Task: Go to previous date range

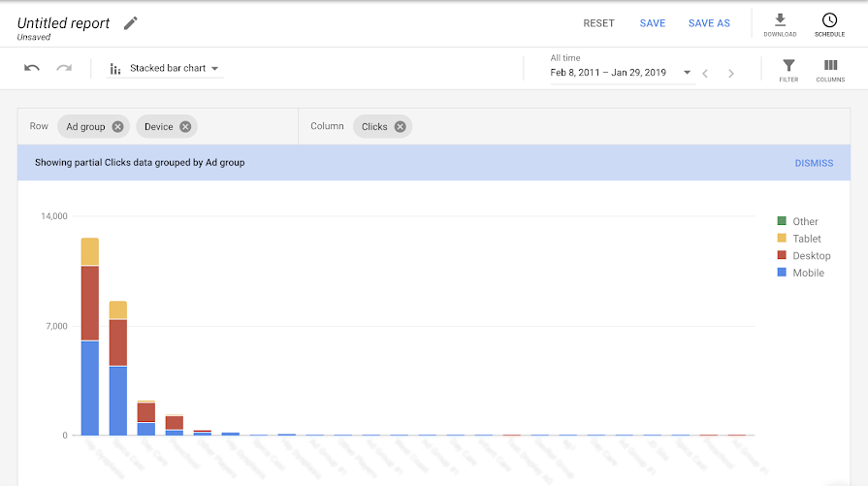Action: pyautogui.click(x=705, y=73)
